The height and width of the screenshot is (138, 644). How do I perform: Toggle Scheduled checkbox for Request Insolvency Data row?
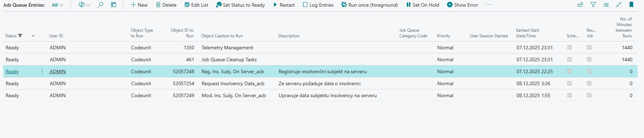pyautogui.click(x=569, y=83)
